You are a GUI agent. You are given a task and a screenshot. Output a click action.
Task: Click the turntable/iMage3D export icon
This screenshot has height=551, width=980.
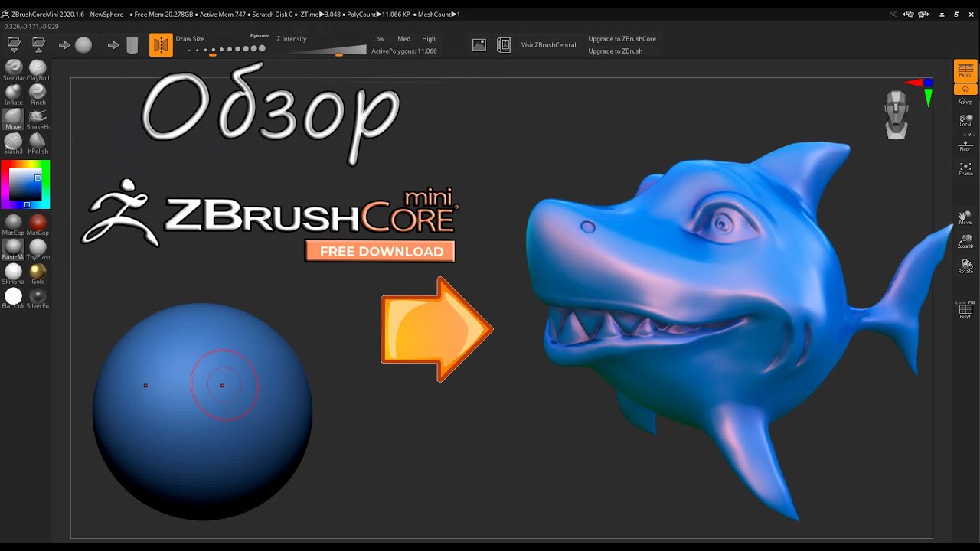[x=503, y=45]
